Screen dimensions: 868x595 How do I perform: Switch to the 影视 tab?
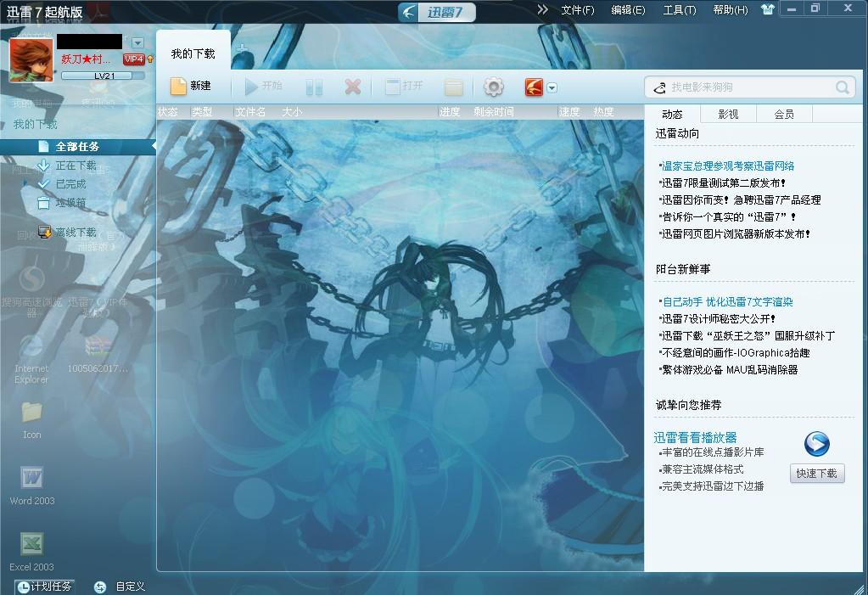[728, 114]
